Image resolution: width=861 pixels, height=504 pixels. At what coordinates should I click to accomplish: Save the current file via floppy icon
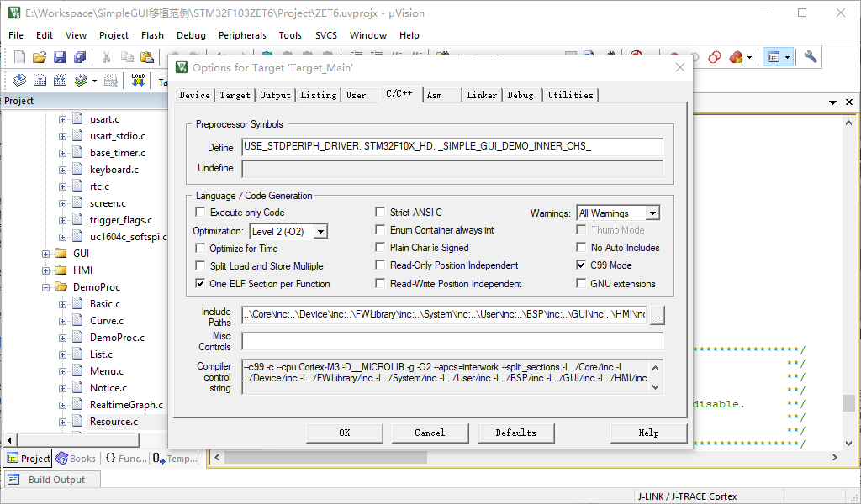pyautogui.click(x=60, y=57)
